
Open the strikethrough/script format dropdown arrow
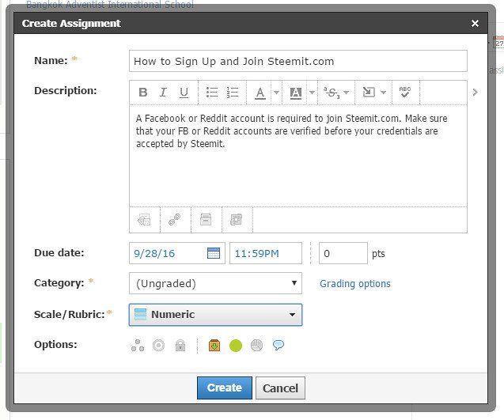[347, 93]
